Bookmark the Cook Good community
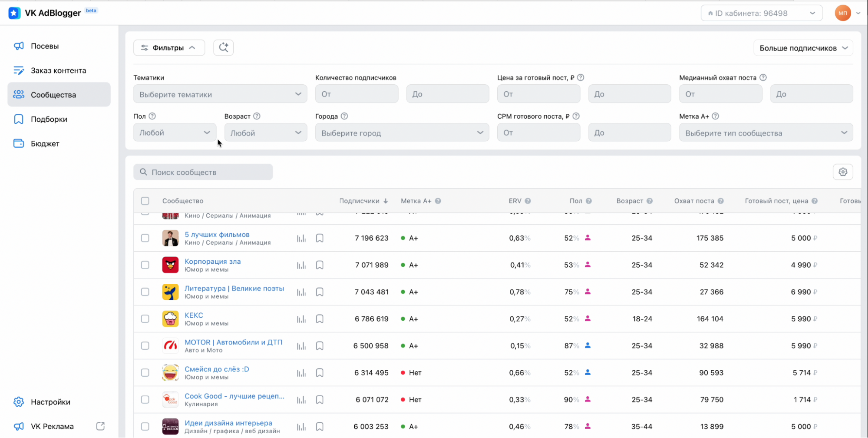 [x=320, y=400]
